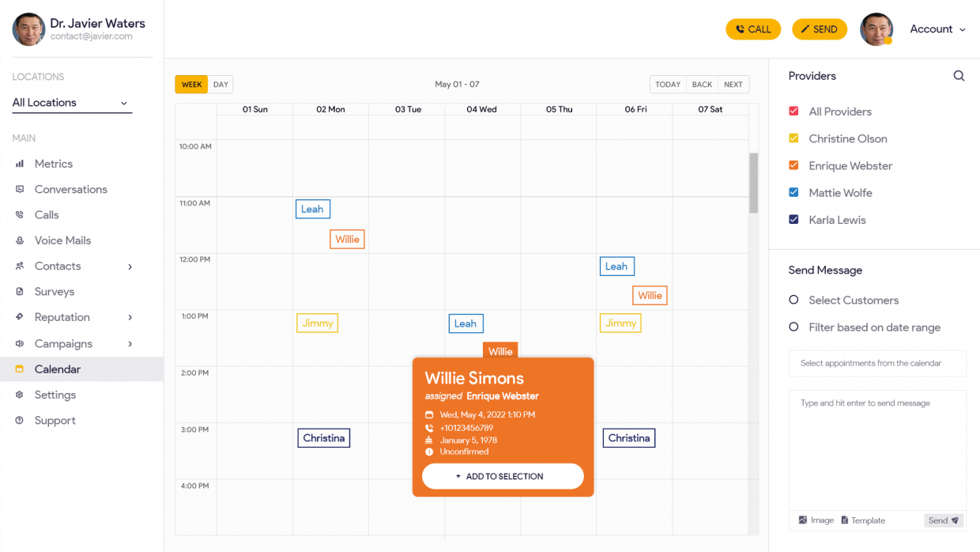Switch to the DAY calendar view
Screen dimensions: 980x552
click(220, 84)
